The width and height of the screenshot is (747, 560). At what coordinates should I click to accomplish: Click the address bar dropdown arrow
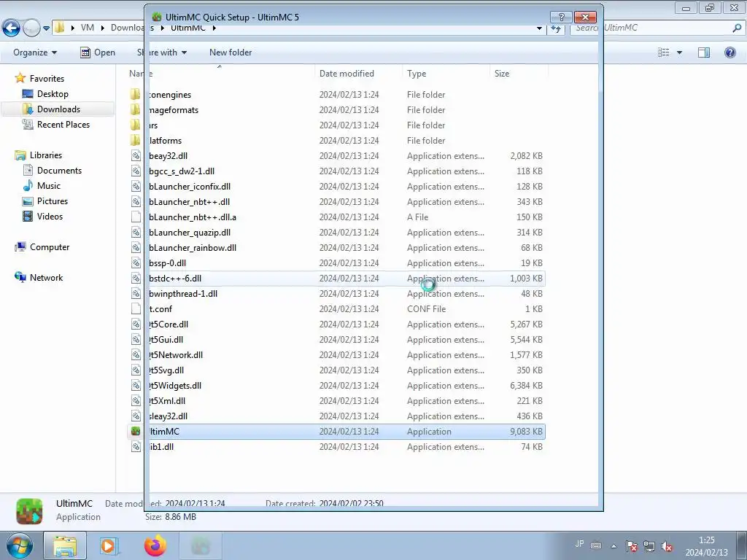(539, 28)
